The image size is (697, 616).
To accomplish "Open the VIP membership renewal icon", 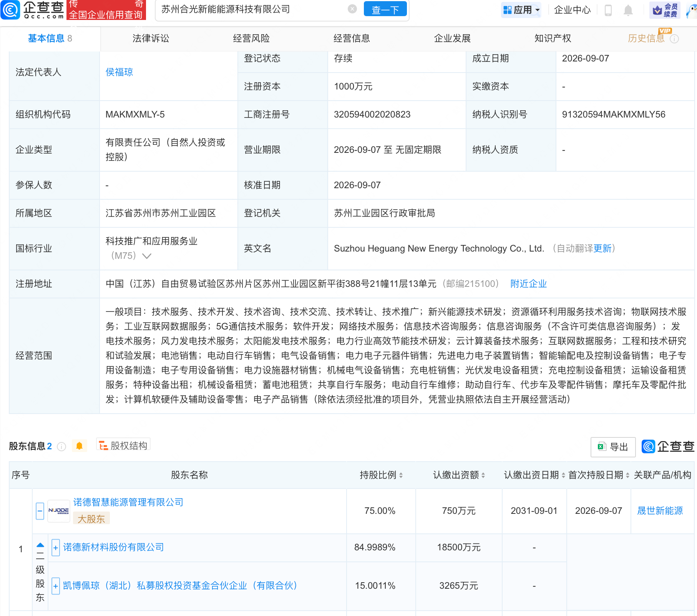I will pos(665,10).
